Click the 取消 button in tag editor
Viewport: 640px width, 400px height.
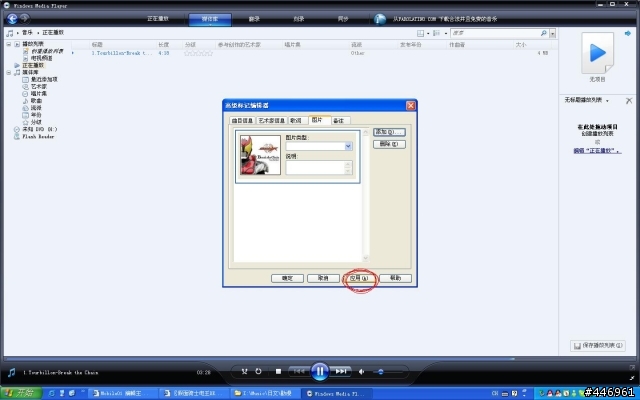[x=323, y=278]
